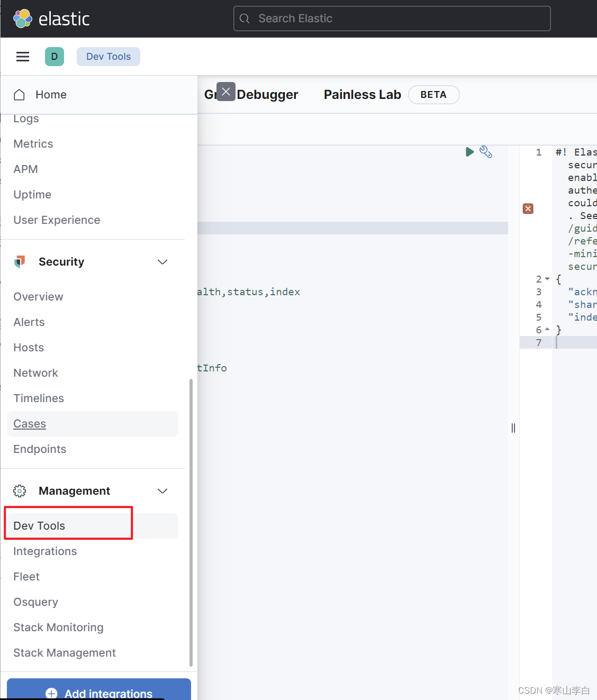The height and width of the screenshot is (700, 597).
Task: Focus the Search Elastic input field
Action: (x=392, y=19)
